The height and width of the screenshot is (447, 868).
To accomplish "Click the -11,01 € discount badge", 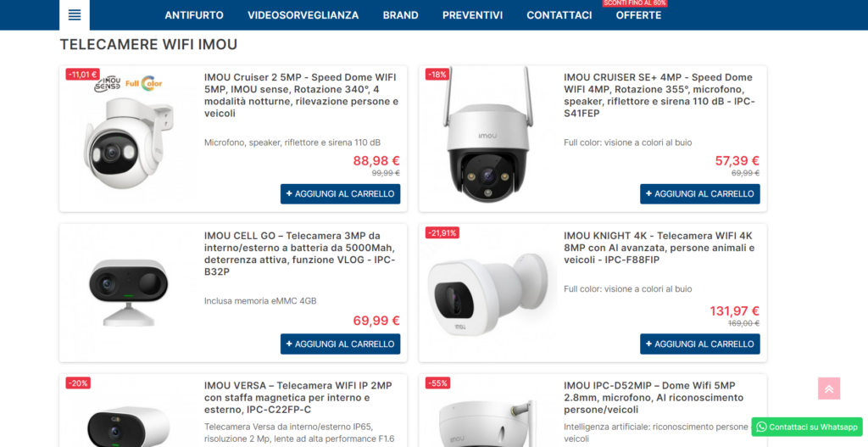I will [82, 75].
